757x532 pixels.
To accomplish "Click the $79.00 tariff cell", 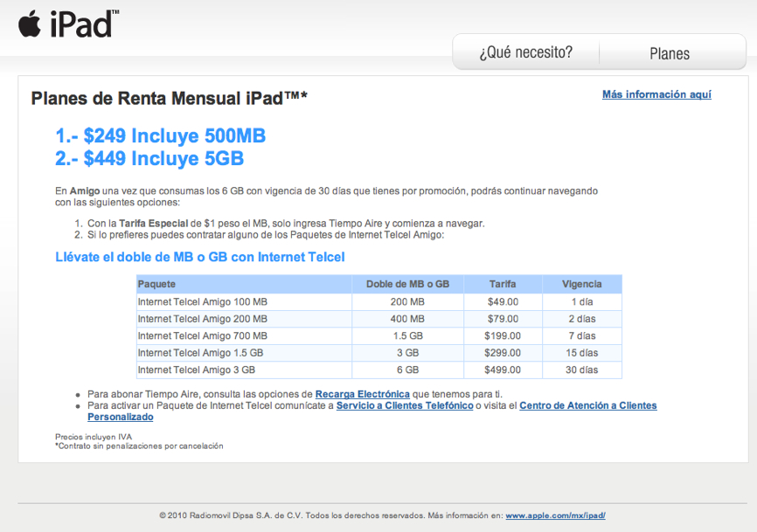I will [503, 319].
